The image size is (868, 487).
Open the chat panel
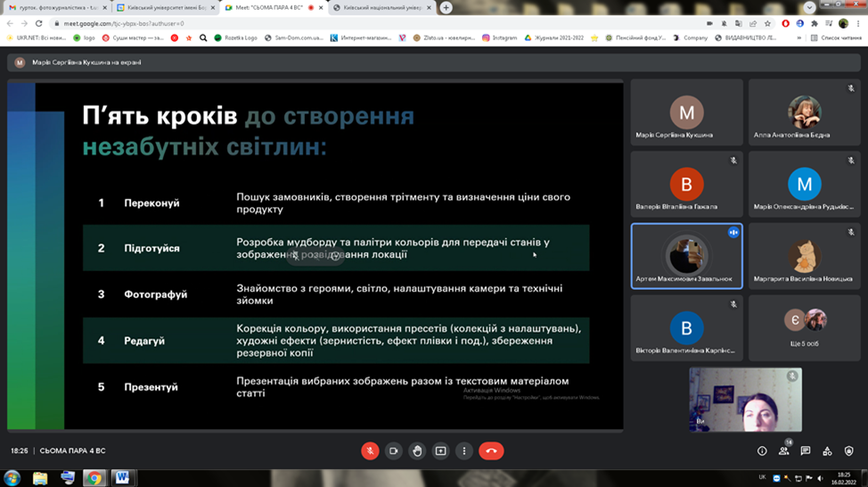[x=806, y=451]
